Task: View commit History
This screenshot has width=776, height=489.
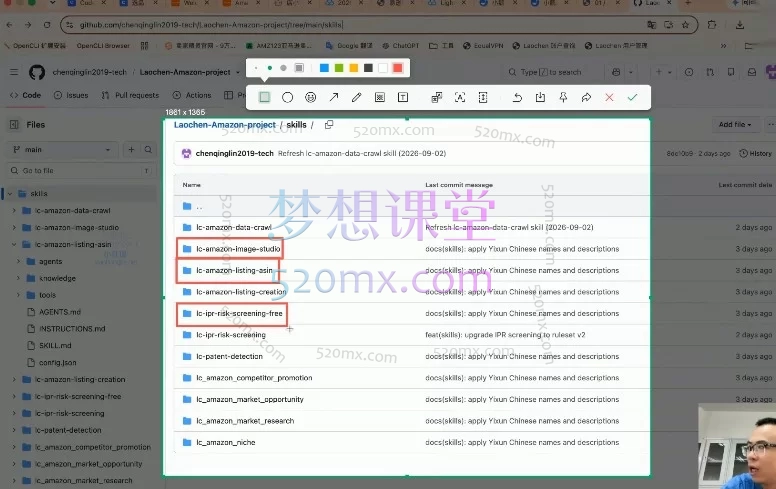Action: (x=755, y=153)
